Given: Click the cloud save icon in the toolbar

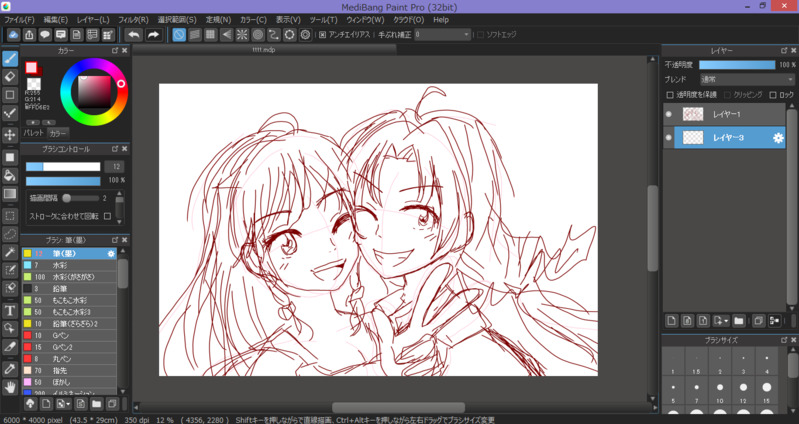Looking at the screenshot, I should coord(13,35).
